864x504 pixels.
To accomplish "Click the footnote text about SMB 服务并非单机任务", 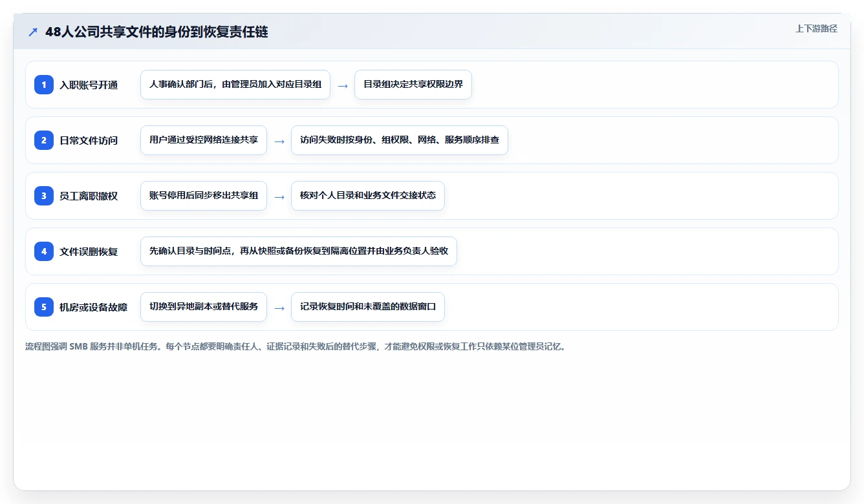I will coord(296,346).
